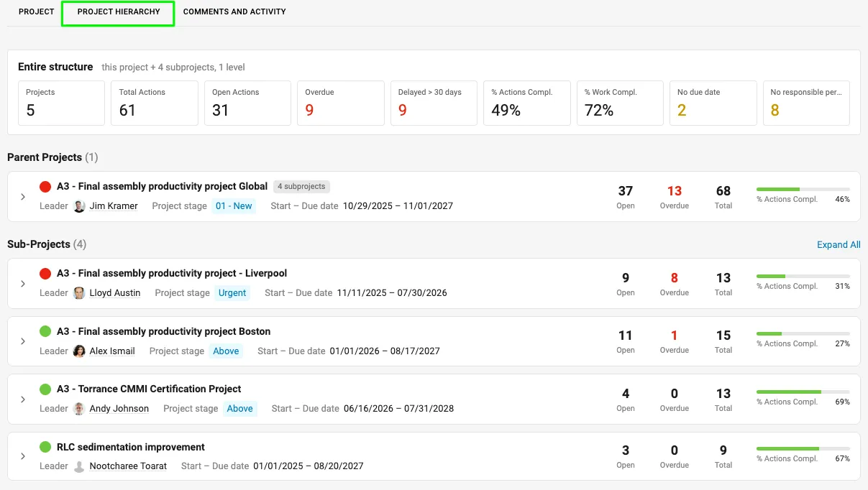Click the open count 37 on Global project

tap(626, 191)
